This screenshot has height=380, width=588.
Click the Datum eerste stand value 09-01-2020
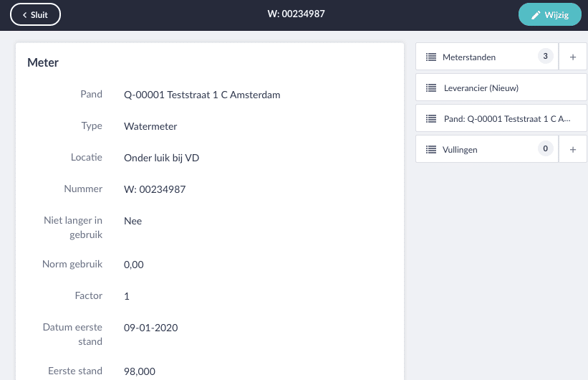tap(150, 328)
